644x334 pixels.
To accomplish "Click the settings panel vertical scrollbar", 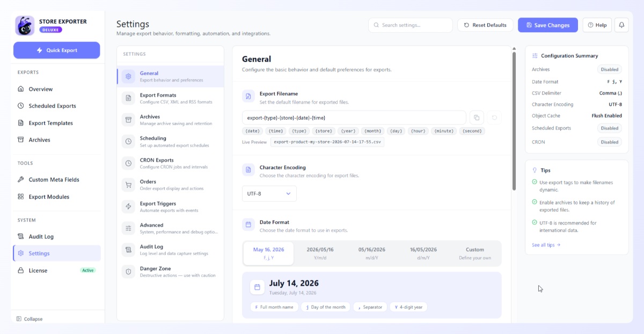I will 514,121.
